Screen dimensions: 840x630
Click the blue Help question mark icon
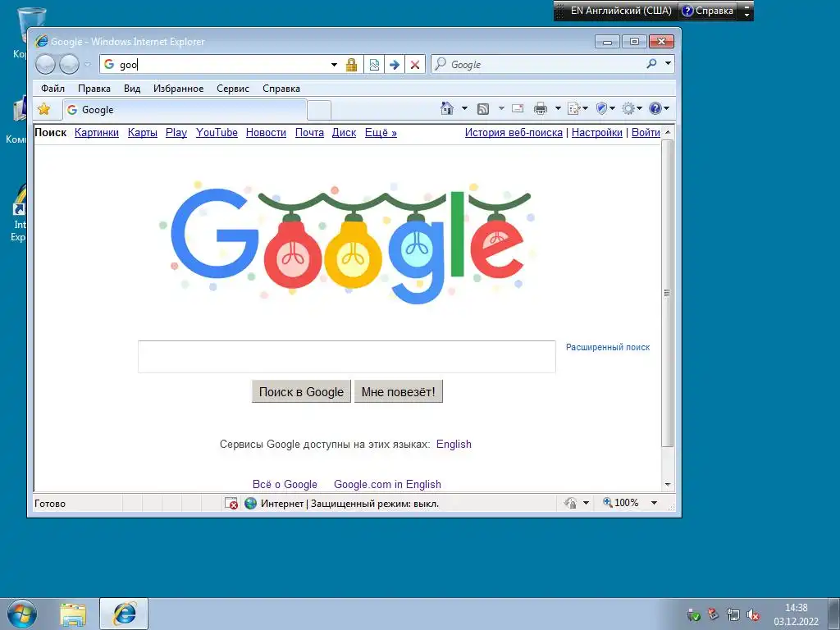pos(655,109)
